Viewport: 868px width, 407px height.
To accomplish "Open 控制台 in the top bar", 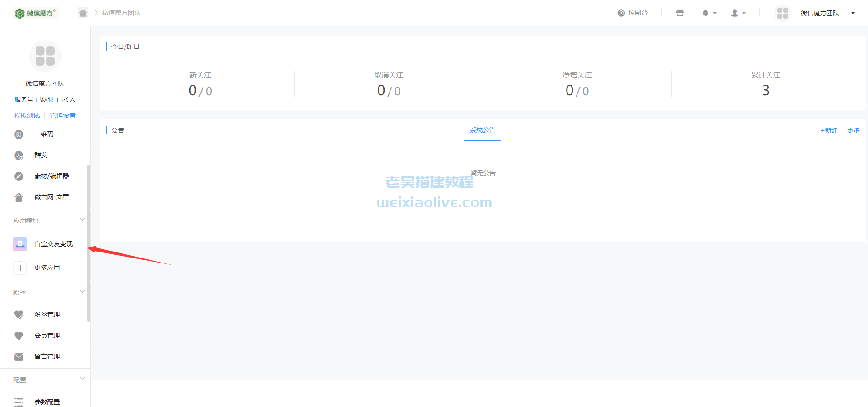I will pyautogui.click(x=633, y=13).
